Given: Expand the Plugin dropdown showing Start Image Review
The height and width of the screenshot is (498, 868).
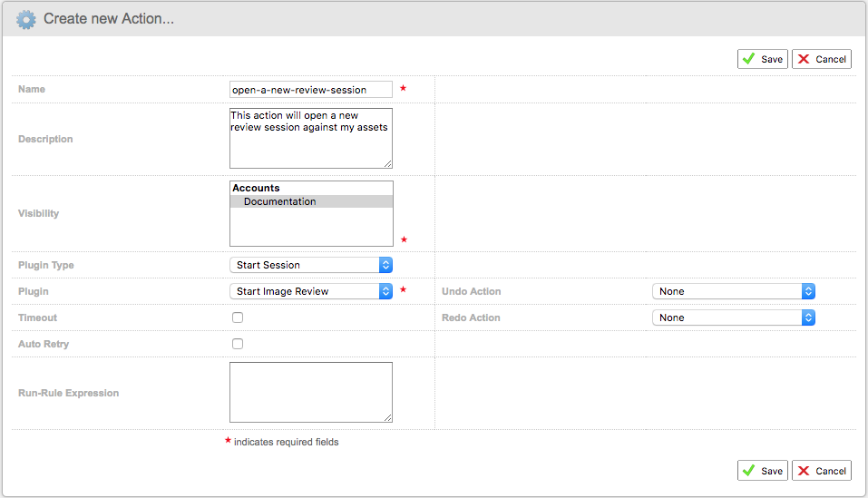Looking at the screenshot, I should point(310,291).
